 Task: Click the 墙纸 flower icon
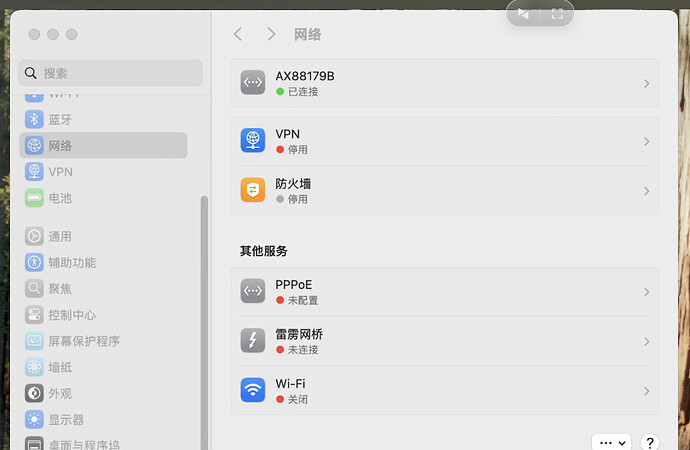coord(34,367)
